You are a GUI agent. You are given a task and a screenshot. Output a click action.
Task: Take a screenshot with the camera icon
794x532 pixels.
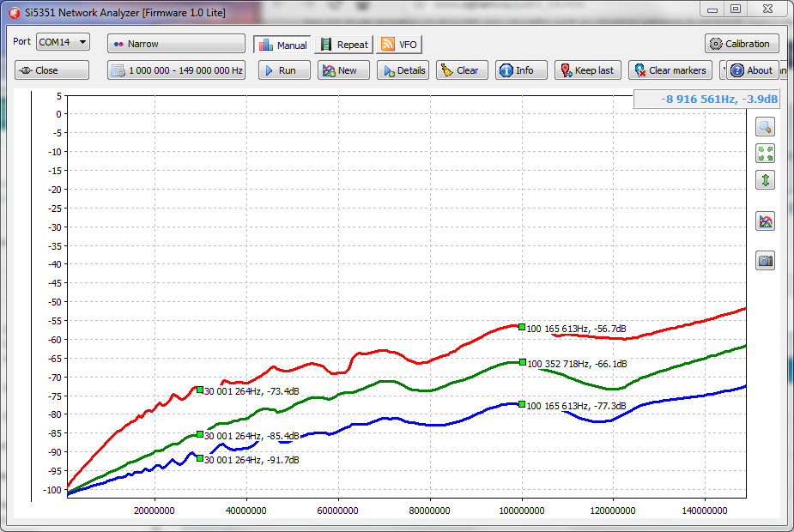765,261
